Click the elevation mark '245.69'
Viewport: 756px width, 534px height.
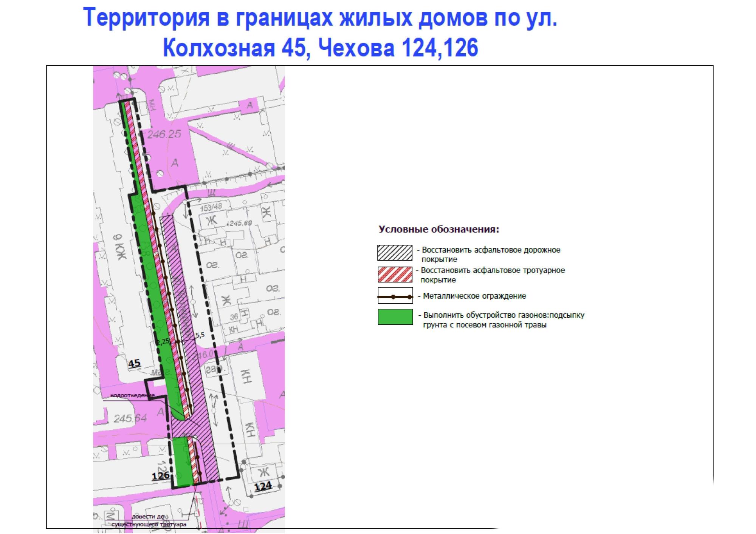(240, 223)
